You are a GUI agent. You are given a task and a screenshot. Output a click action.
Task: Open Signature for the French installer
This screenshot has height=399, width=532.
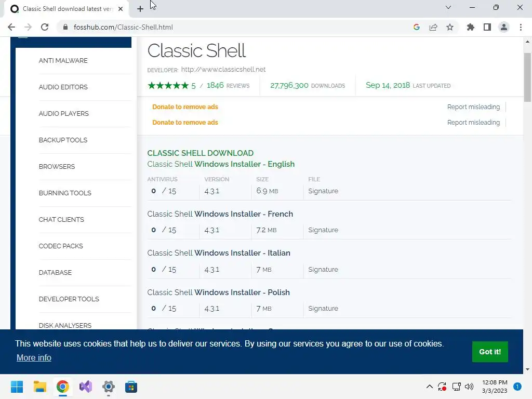coord(323,230)
